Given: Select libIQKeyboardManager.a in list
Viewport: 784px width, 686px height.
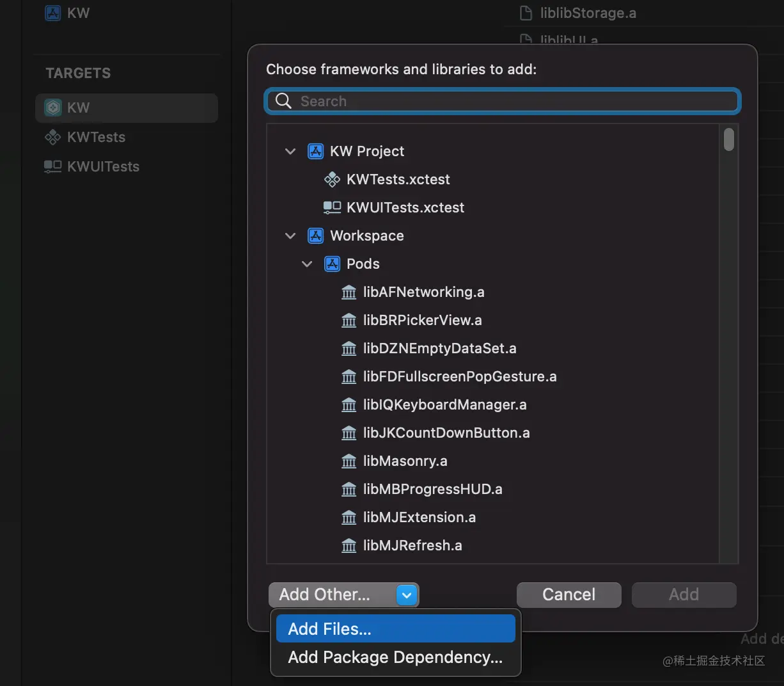Looking at the screenshot, I should [x=445, y=404].
